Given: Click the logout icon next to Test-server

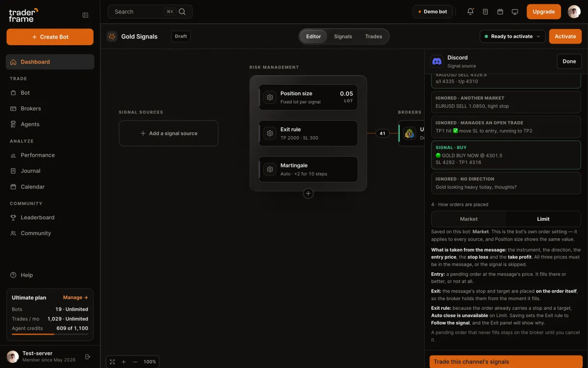Looking at the screenshot, I should [87, 356].
